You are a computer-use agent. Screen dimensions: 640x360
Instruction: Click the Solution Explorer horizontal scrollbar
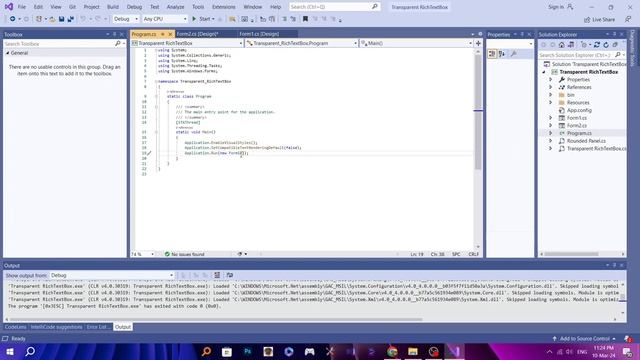[x=571, y=254]
